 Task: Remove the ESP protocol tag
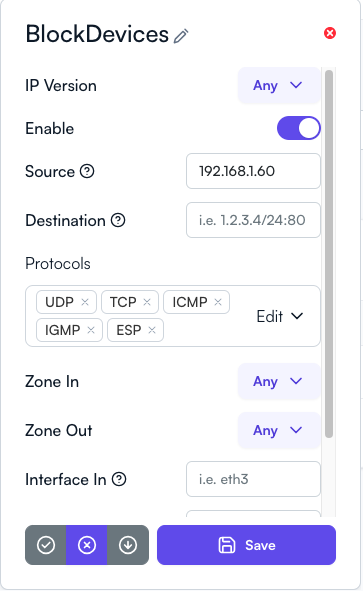(152, 330)
